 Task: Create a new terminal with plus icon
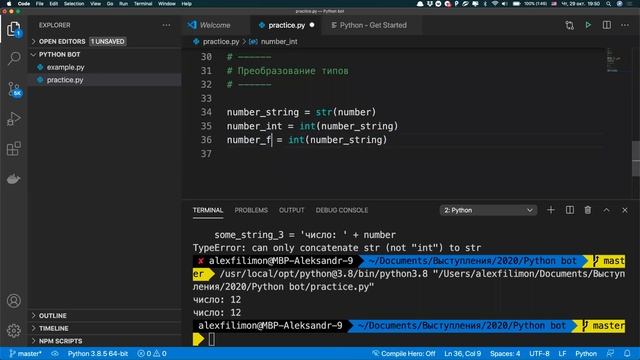pos(551,210)
